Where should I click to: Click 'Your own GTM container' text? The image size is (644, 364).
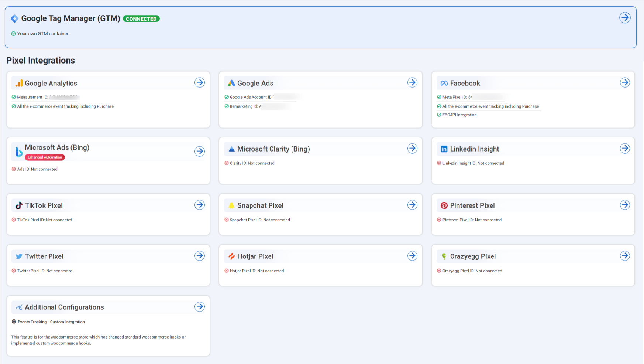tap(44, 34)
